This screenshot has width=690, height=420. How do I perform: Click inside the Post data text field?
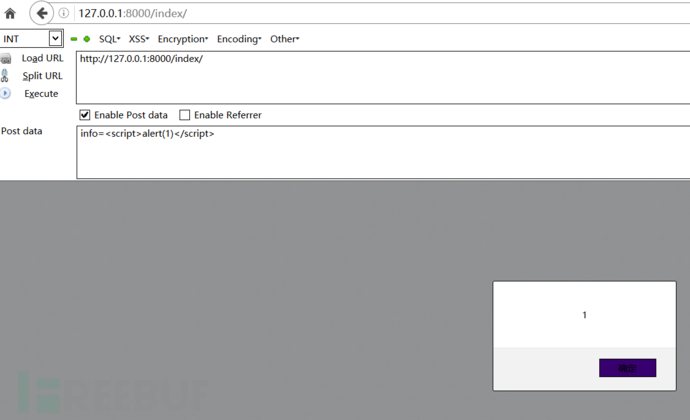(x=383, y=152)
